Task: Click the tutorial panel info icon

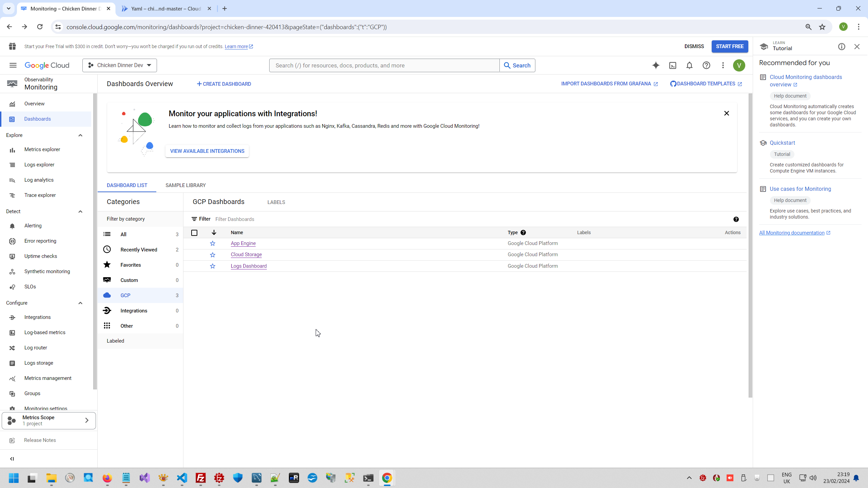Action: (x=842, y=47)
